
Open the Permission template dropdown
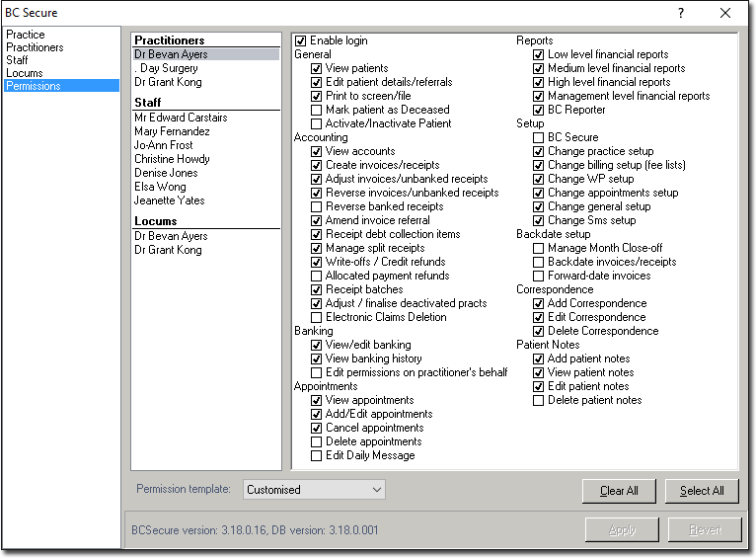pos(314,490)
